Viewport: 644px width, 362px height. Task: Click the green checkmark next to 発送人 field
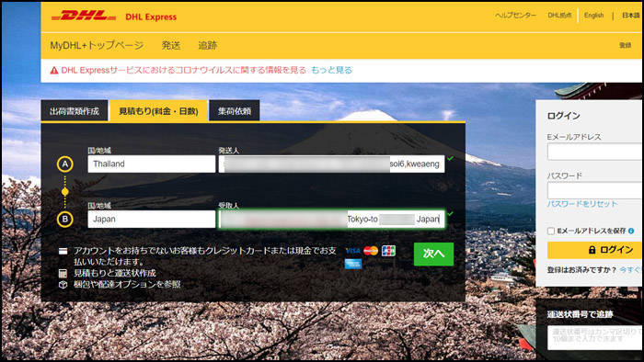451,158
